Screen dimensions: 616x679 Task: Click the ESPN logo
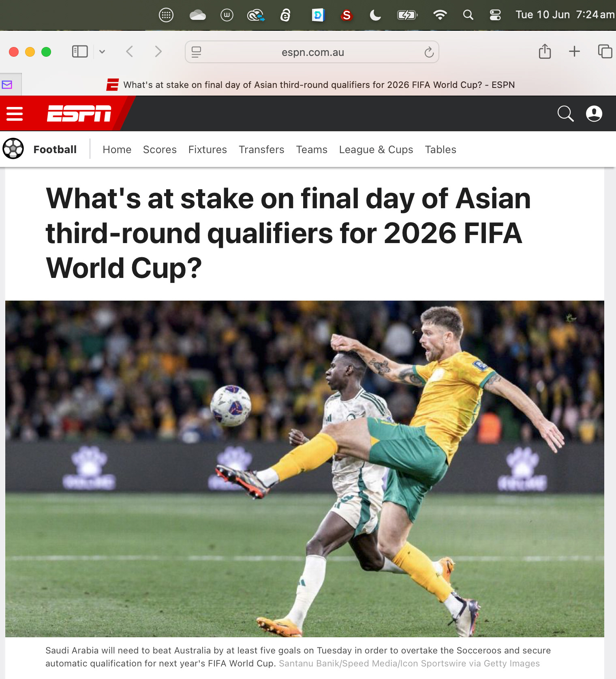tap(79, 113)
